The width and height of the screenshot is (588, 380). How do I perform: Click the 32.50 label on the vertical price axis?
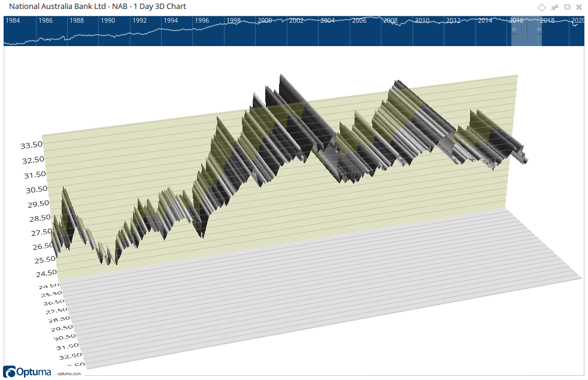click(x=33, y=160)
